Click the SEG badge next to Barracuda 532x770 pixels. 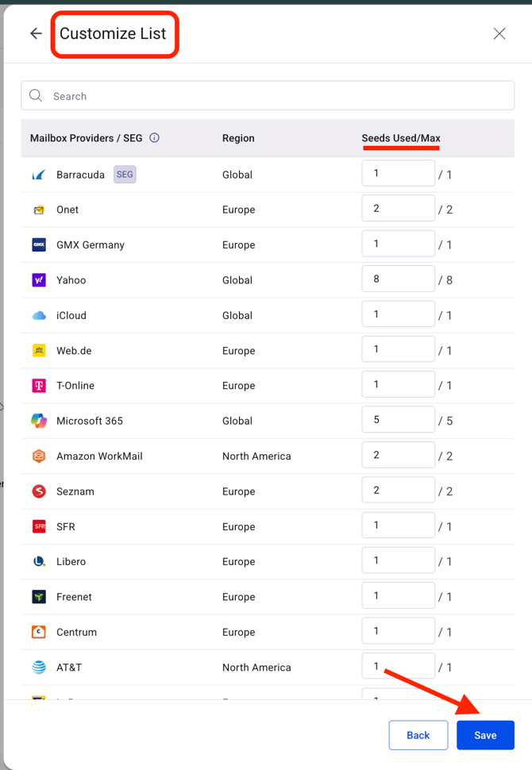coord(125,175)
